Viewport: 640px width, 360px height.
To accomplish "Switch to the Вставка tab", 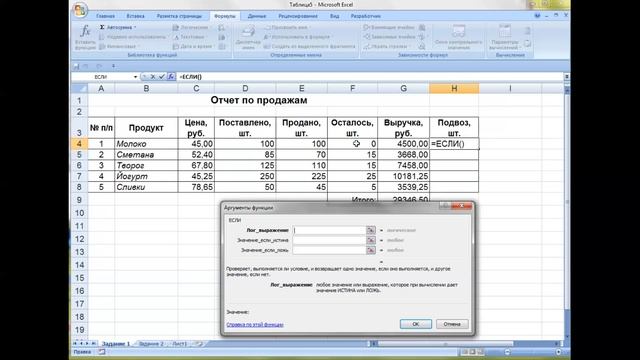I will [x=136, y=16].
